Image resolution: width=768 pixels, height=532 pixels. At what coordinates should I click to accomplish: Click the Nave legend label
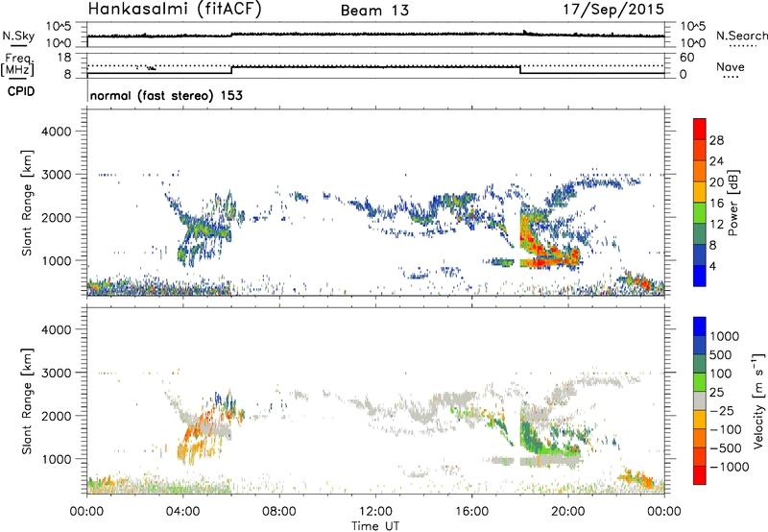pyautogui.click(x=731, y=66)
